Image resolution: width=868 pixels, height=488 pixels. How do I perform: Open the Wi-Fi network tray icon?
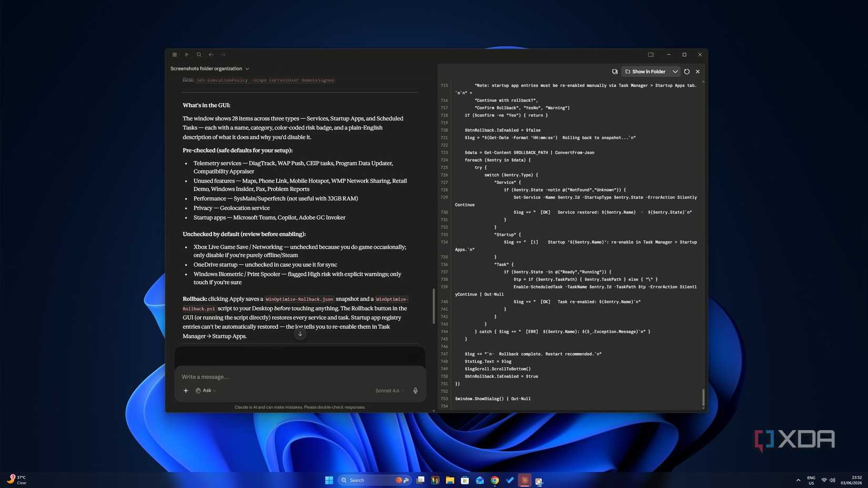pyautogui.click(x=824, y=480)
